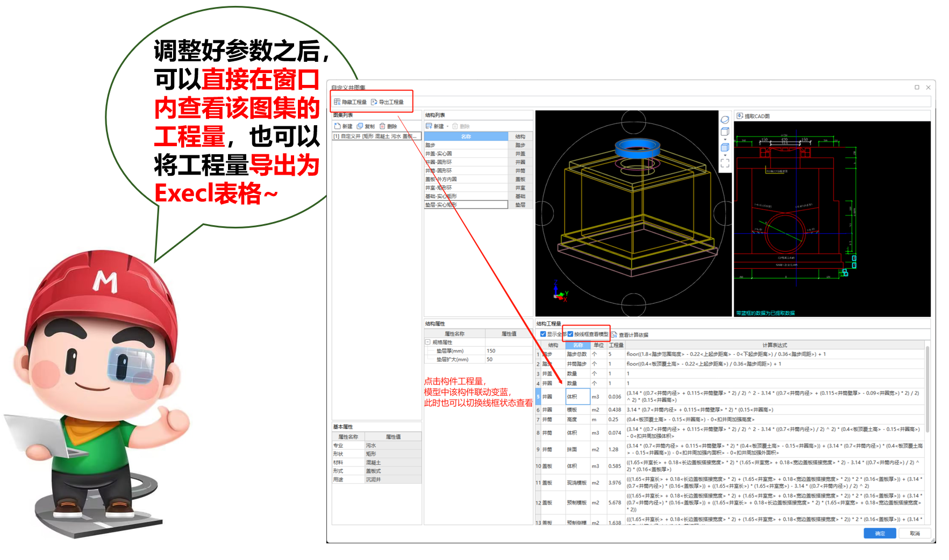Viewport: 949px width, 560px height.
Task: Maximize the 自定义井图集 window
Action: pos(917,87)
